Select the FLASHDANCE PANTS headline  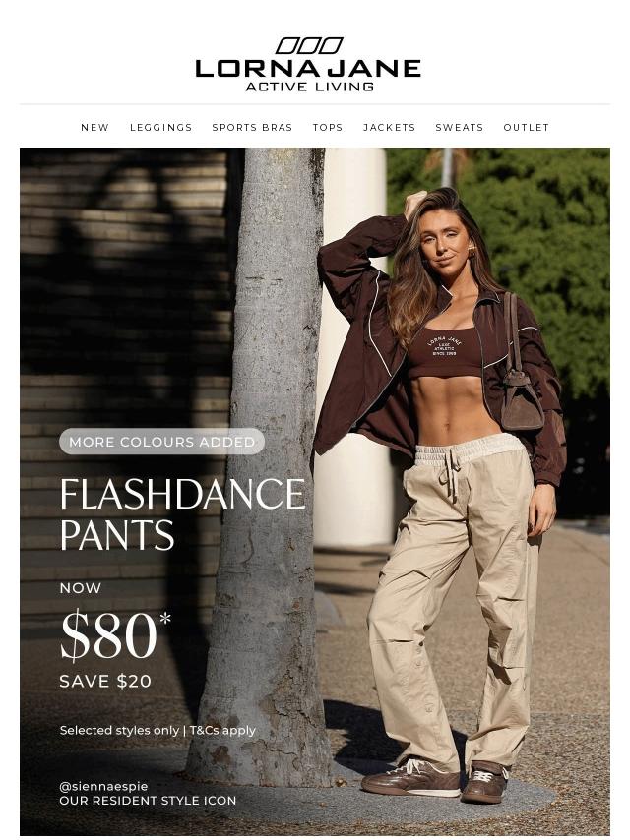click(182, 514)
